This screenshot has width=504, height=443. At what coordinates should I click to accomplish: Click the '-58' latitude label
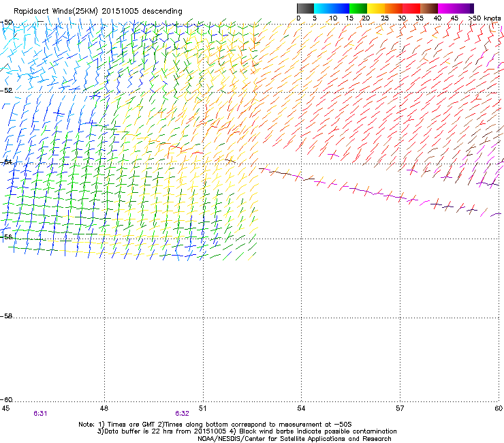6,316
